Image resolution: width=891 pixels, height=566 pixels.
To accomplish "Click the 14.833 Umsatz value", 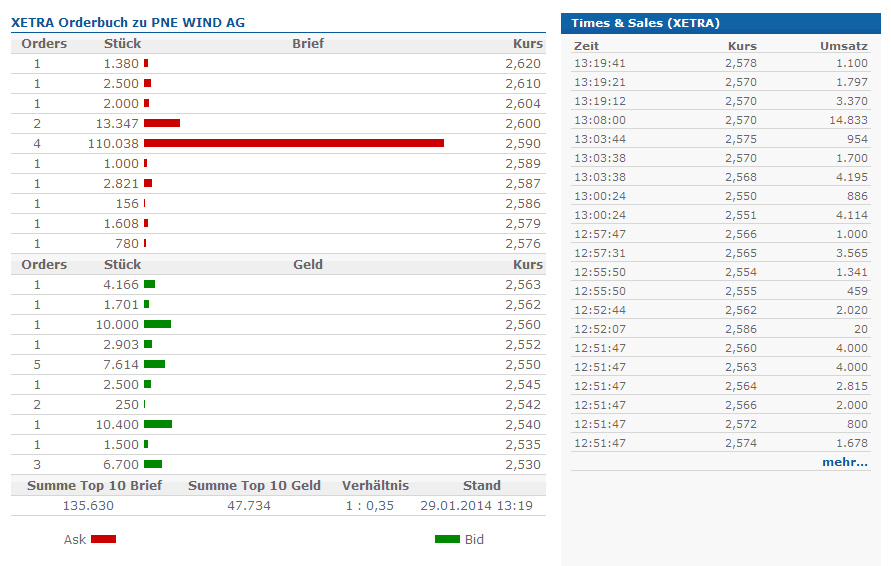I will pos(848,120).
